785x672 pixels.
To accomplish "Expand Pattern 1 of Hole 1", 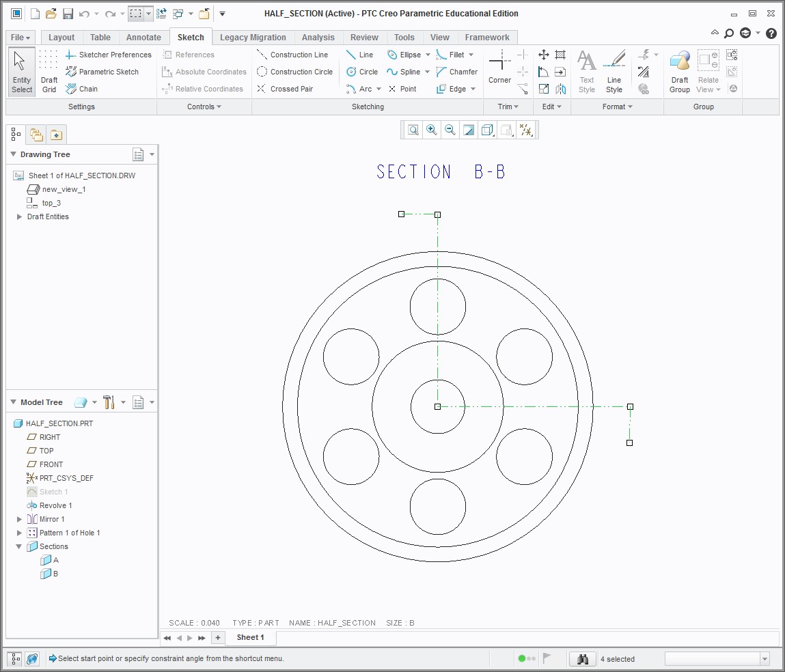I will point(19,533).
